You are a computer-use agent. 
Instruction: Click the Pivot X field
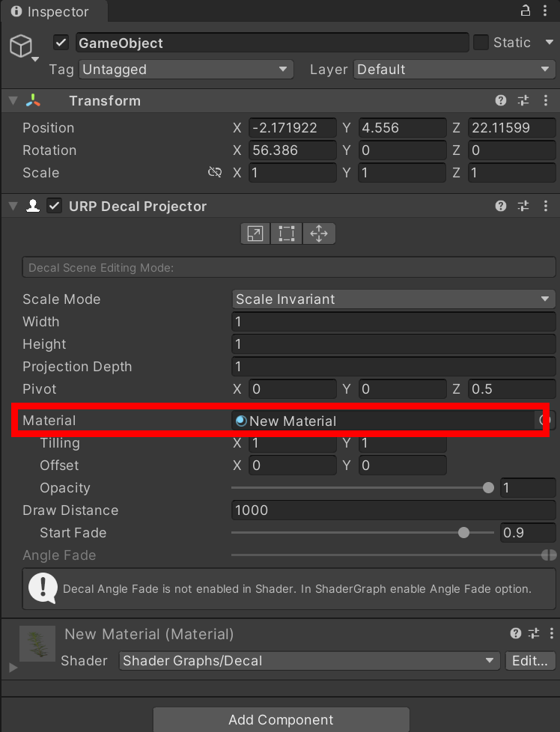[293, 389]
